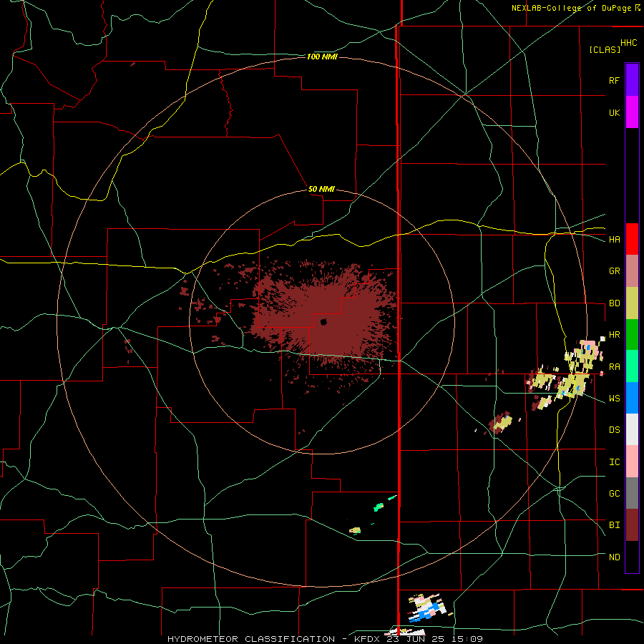644x644 pixels.
Task: Click the GC gray legend swatch
Action: pos(632,493)
